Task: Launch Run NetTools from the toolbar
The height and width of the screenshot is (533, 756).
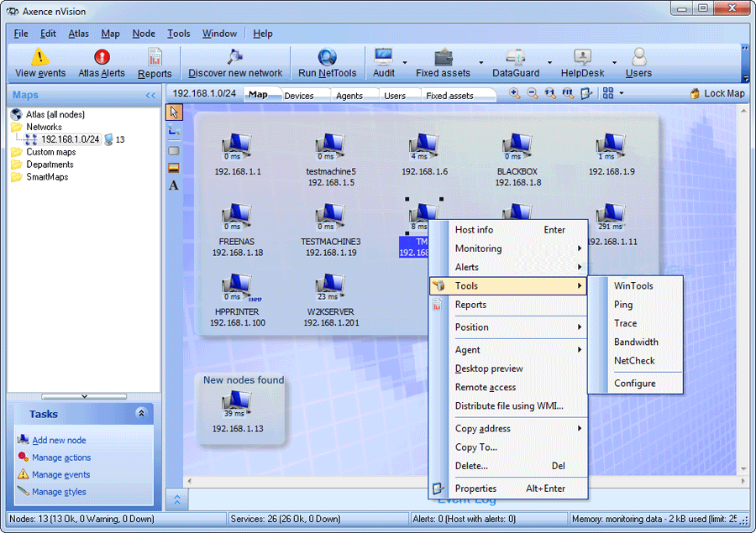Action: (327, 58)
